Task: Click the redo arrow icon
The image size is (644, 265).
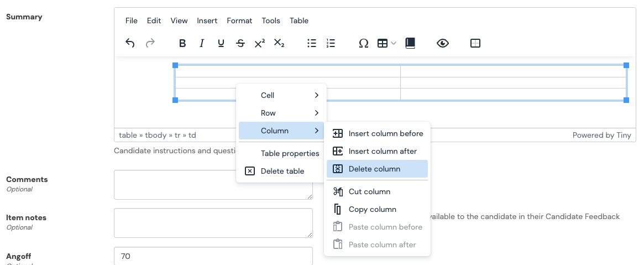Action: [x=150, y=43]
